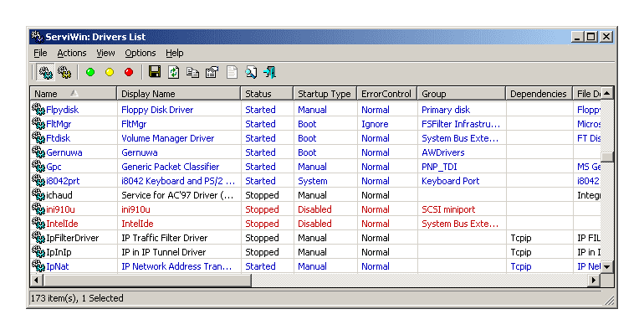644x335 pixels.
Task: Switch to the services list view icon
Action: (64, 73)
